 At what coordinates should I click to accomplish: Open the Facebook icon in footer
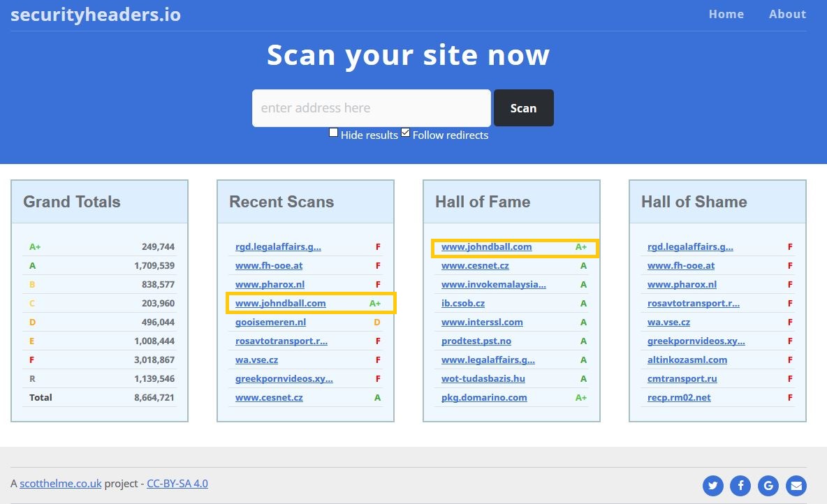point(740,486)
